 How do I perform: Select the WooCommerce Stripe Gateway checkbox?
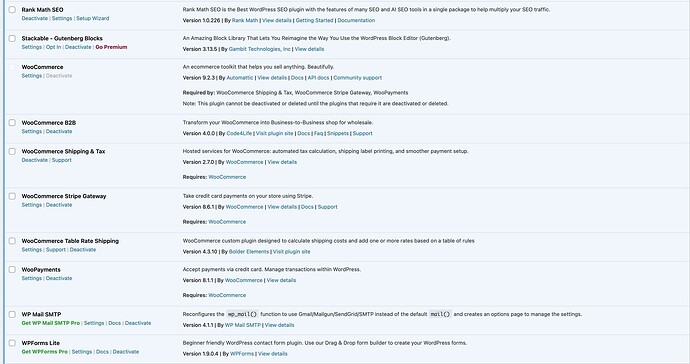tap(12, 196)
